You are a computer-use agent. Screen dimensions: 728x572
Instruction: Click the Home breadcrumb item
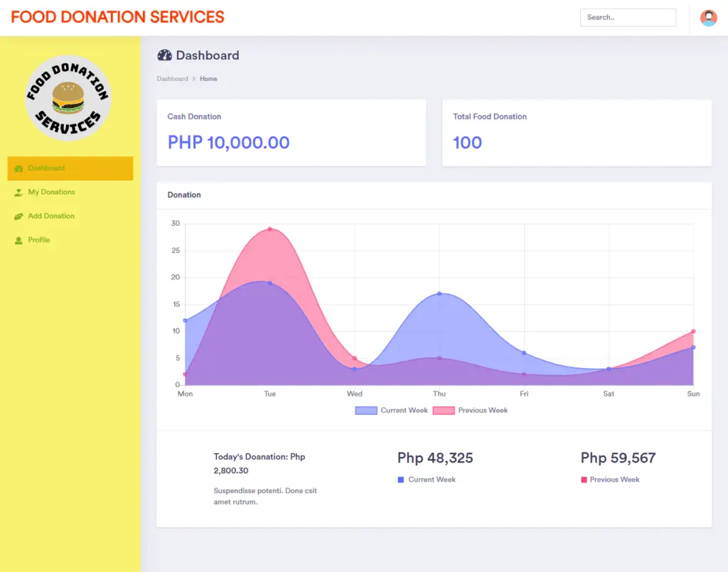(x=208, y=79)
